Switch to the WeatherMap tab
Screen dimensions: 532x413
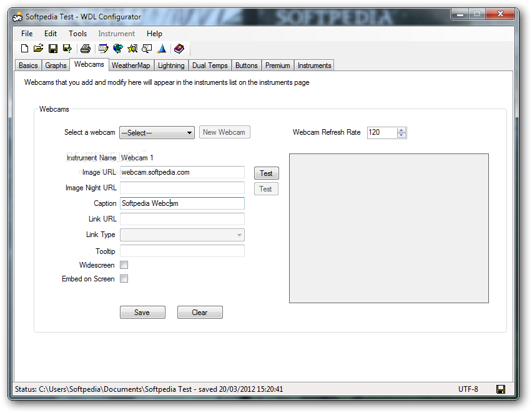click(131, 66)
